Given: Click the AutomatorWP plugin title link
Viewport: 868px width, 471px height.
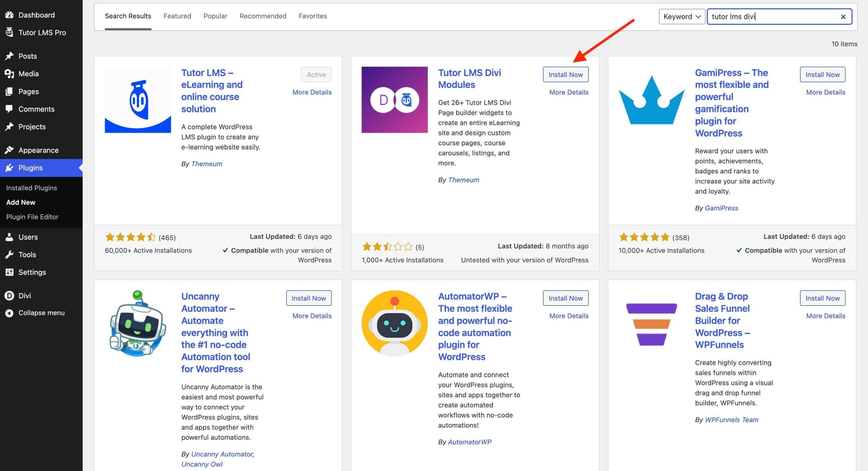Looking at the screenshot, I should coord(475,326).
